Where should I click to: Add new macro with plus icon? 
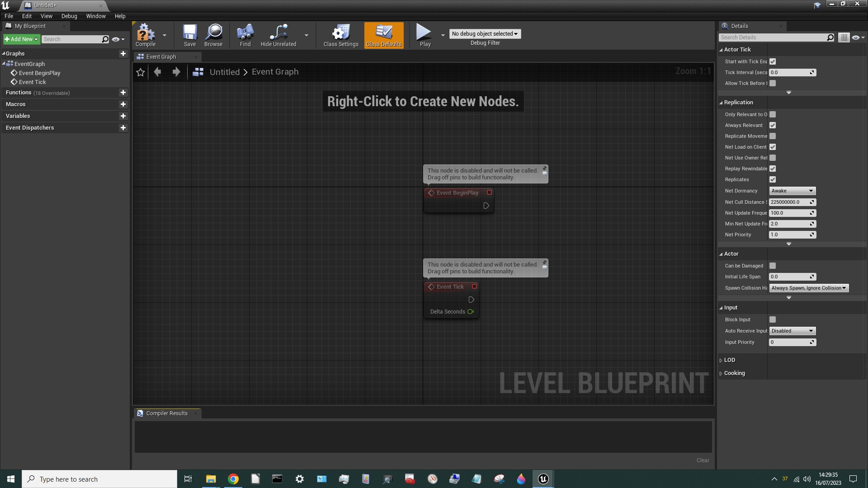click(123, 104)
